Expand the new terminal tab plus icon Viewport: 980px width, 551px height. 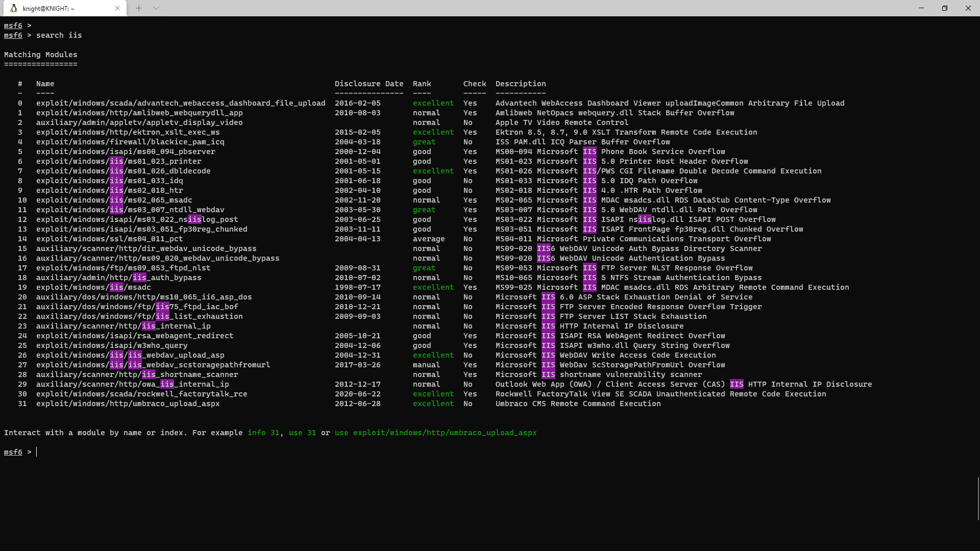137,8
